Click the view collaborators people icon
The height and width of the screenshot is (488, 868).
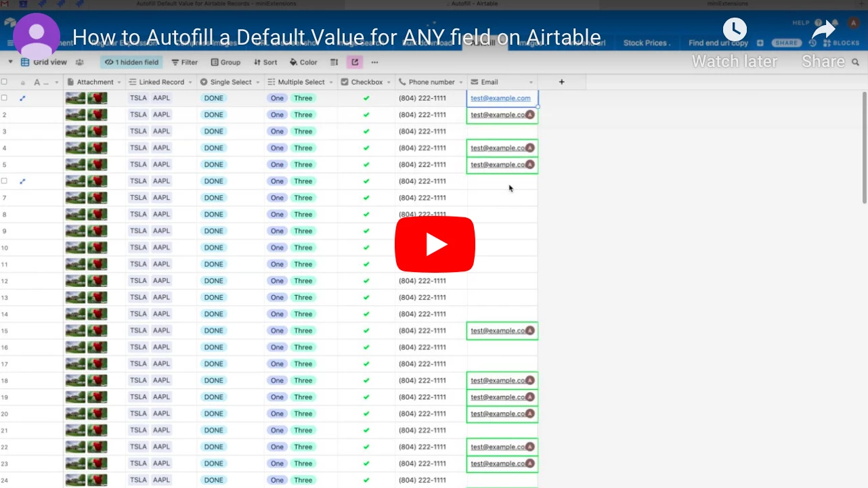coord(80,62)
